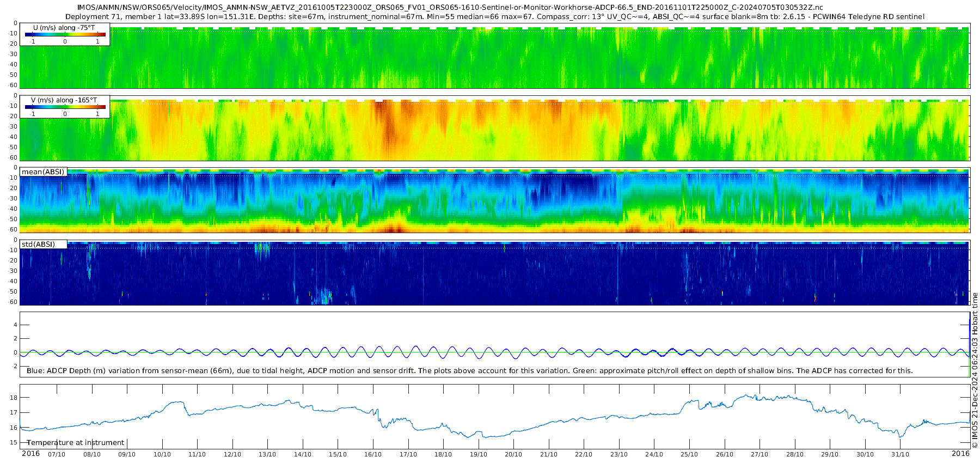The width and height of the screenshot is (980, 463).
Task: Click the 18 tick on temperature axis
Action: [14, 398]
